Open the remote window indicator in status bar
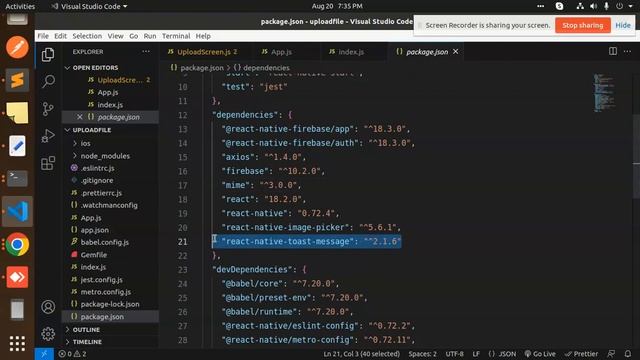The height and width of the screenshot is (360, 640). click(44, 354)
